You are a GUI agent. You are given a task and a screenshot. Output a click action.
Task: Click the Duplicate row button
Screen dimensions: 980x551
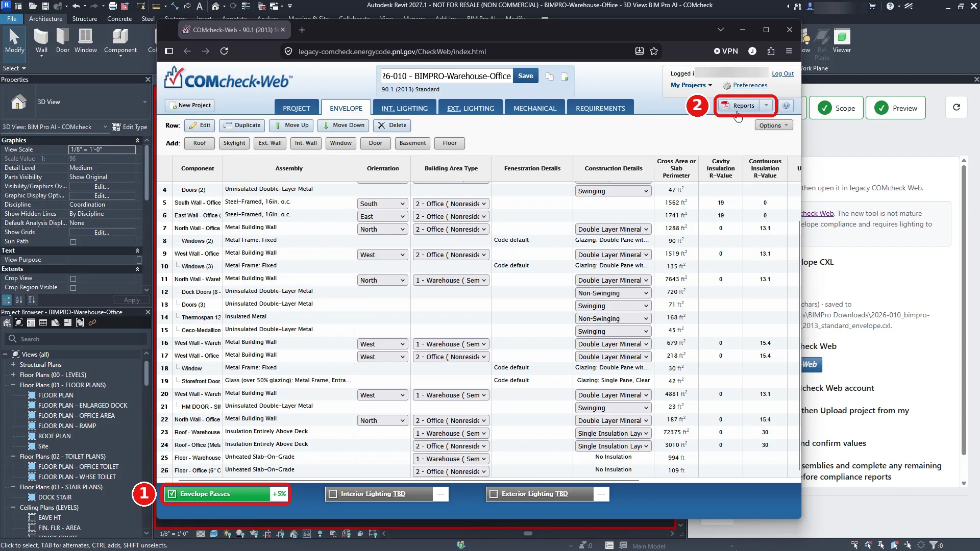tap(242, 126)
